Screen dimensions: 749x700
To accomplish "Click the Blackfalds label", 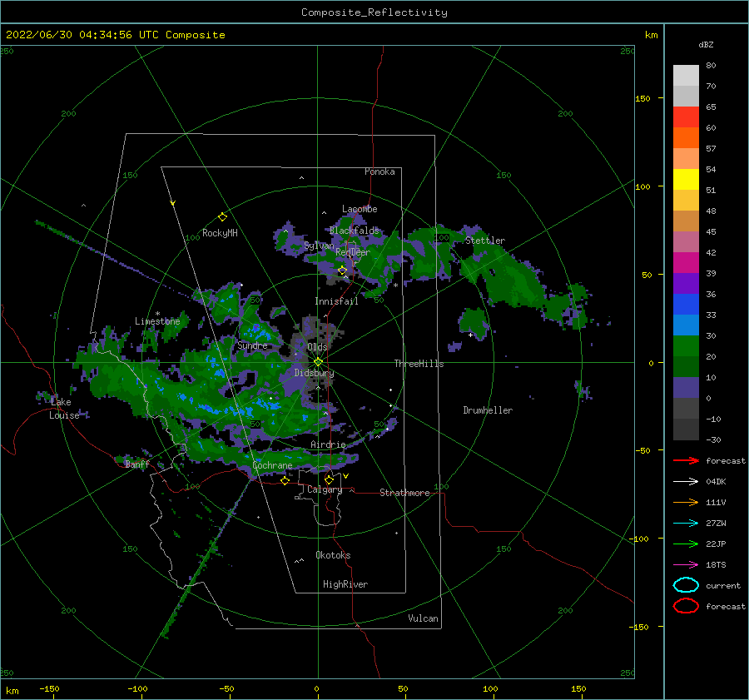I will 354,231.
